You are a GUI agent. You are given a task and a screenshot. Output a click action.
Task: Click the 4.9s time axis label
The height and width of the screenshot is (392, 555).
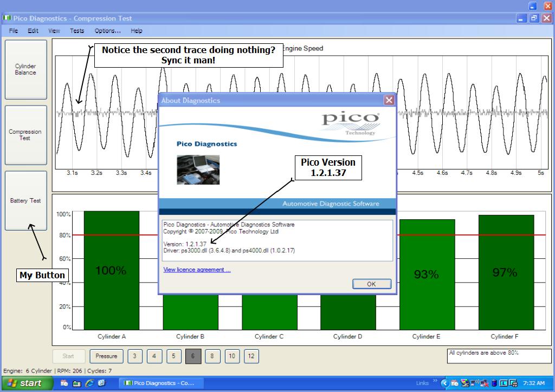516,173
